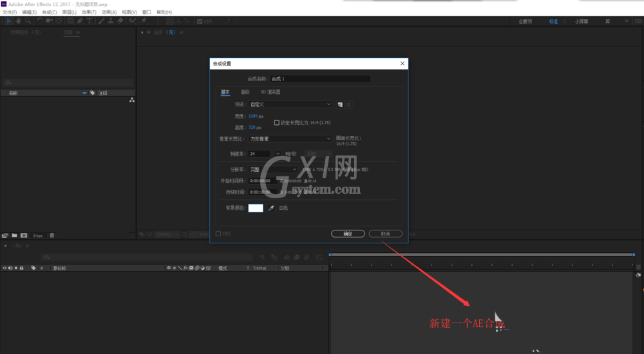Click the delete preset trash icon in dialog
The width and height of the screenshot is (644, 354).
pos(348,105)
